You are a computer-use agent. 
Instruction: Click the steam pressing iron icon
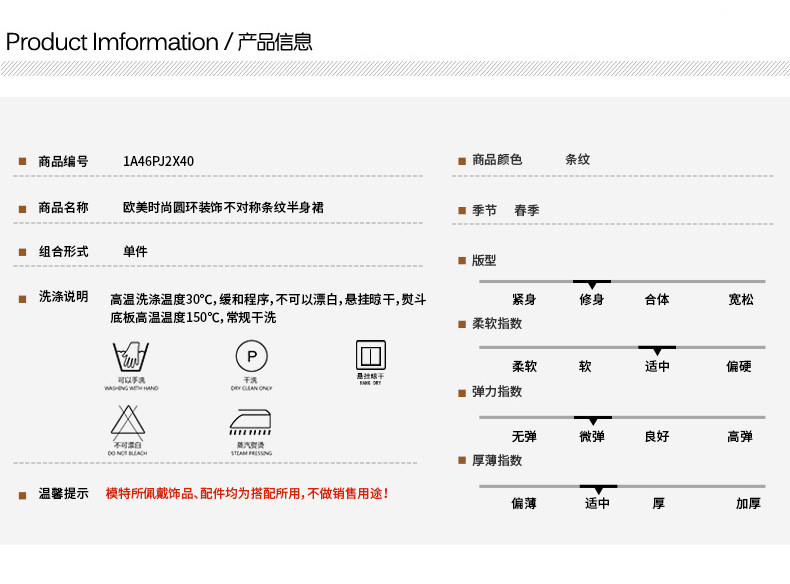(x=250, y=422)
